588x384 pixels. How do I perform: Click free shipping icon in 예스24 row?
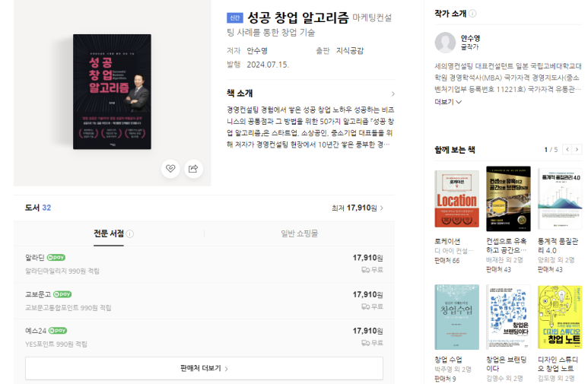coord(366,343)
